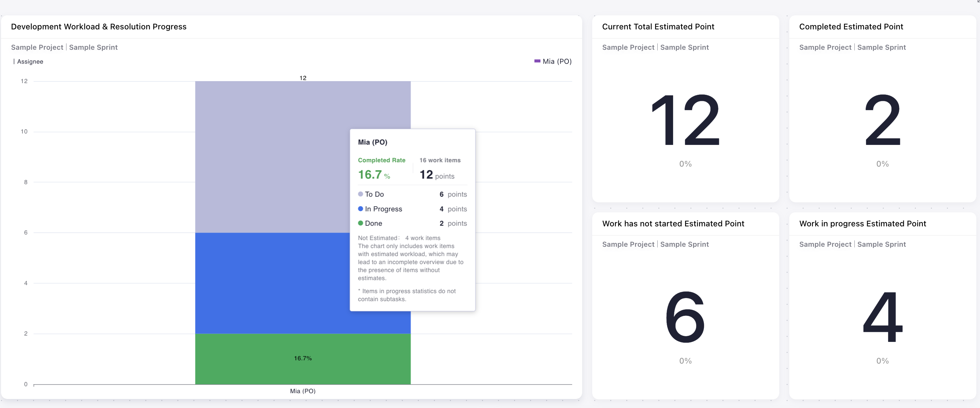Click the lavender To Do bar segment
980x408 pixels.
click(x=266, y=156)
